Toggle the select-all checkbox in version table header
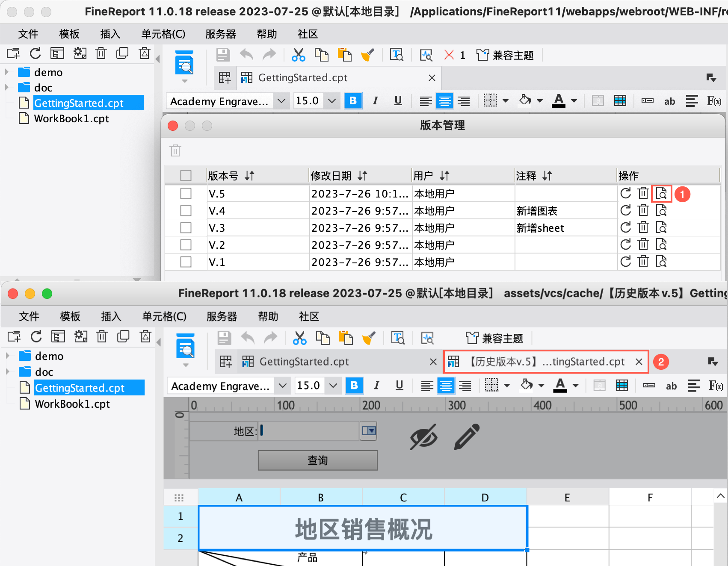 186,176
